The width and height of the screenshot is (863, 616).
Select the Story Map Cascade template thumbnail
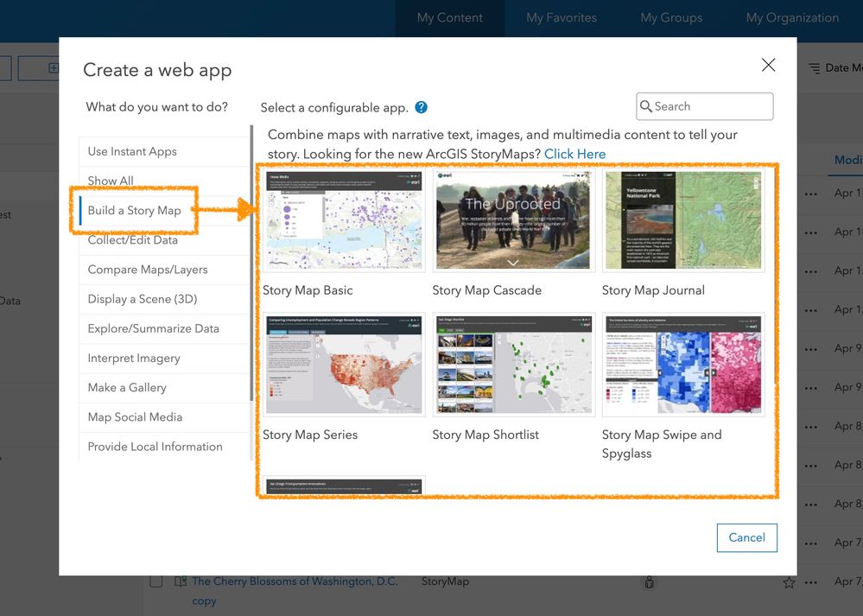tap(512, 219)
